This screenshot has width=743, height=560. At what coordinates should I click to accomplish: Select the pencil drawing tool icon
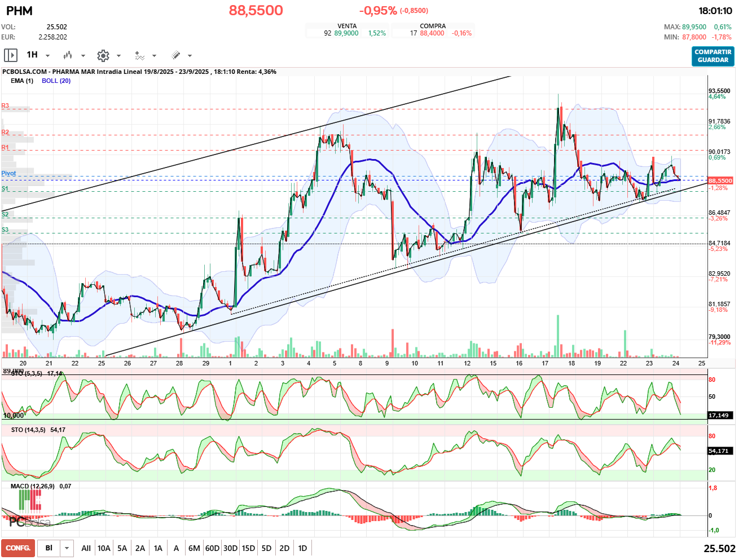(x=175, y=55)
